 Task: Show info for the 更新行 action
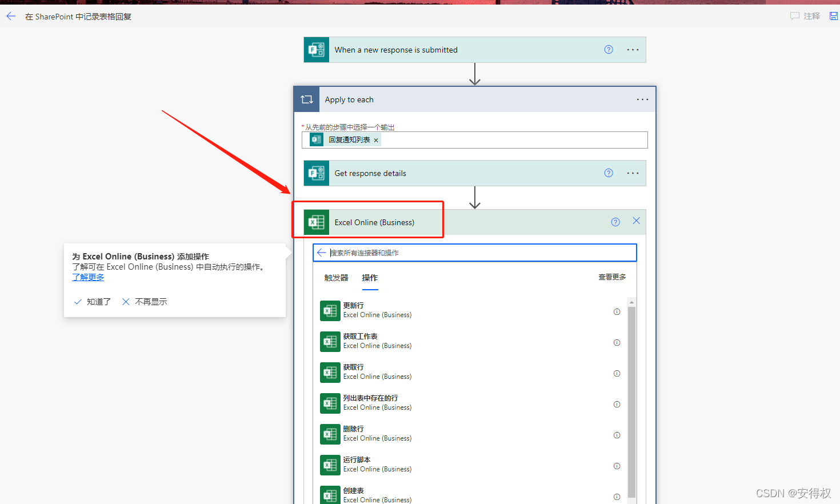[617, 312]
